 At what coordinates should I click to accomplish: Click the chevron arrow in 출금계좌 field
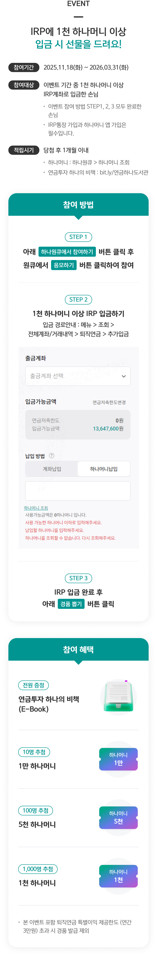124,376
